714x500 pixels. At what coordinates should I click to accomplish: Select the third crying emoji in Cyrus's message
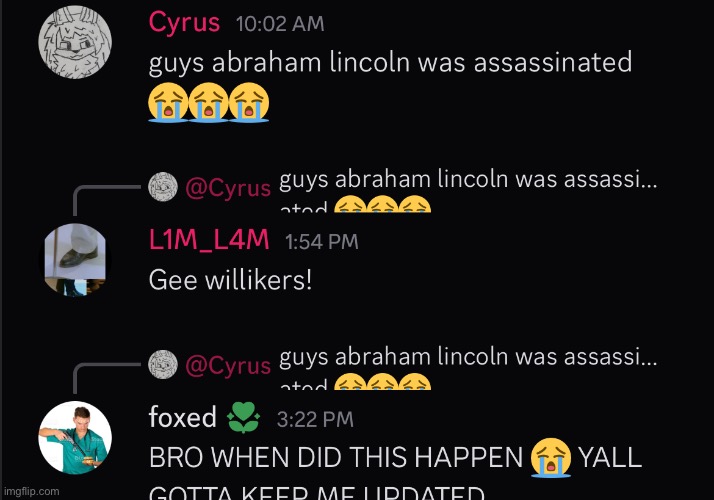coord(249,102)
